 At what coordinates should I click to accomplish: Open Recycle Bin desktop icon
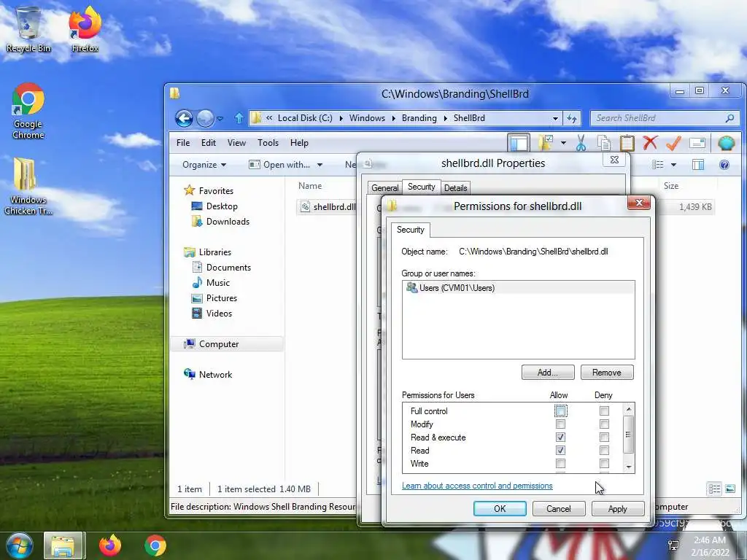[x=28, y=29]
